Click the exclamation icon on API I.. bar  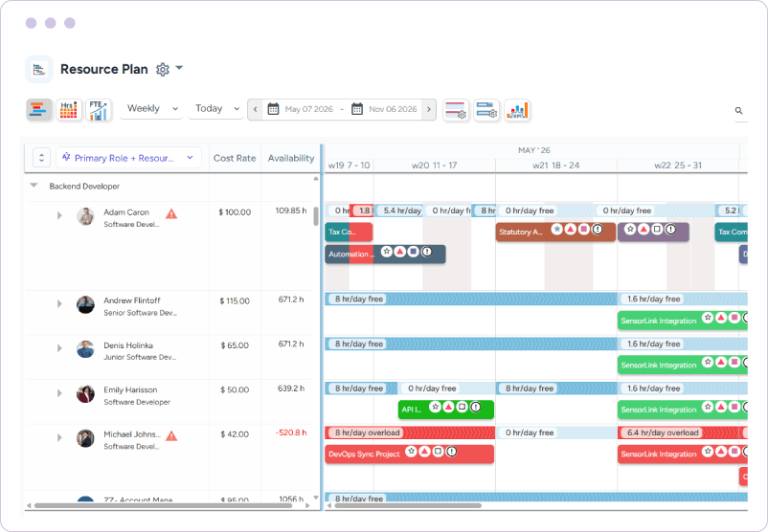(x=475, y=407)
